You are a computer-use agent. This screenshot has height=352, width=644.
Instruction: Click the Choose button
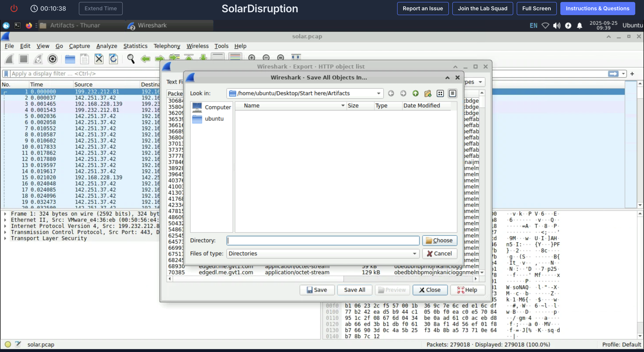439,240
